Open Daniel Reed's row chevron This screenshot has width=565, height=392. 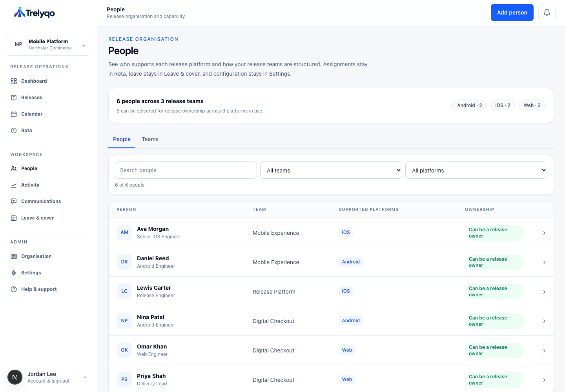(544, 262)
